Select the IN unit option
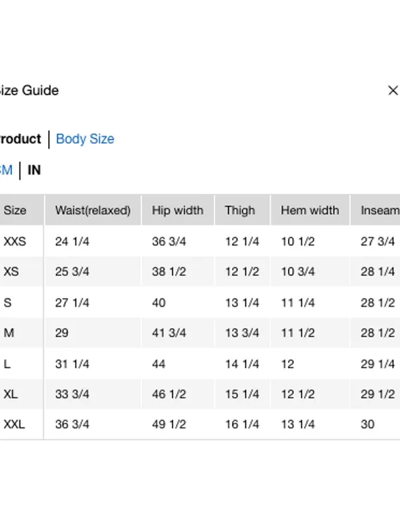This screenshot has width=400, height=532. [x=34, y=170]
